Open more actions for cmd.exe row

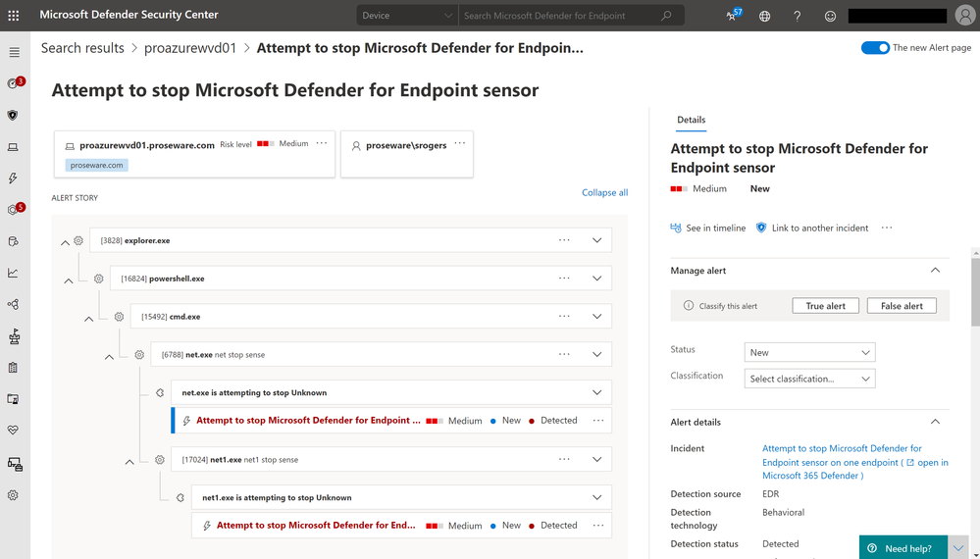tap(564, 316)
